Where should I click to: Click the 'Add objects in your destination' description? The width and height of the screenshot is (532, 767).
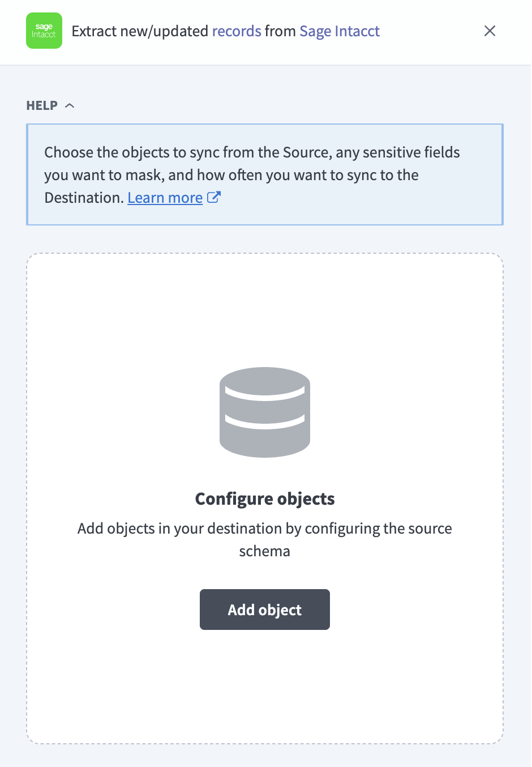265,539
